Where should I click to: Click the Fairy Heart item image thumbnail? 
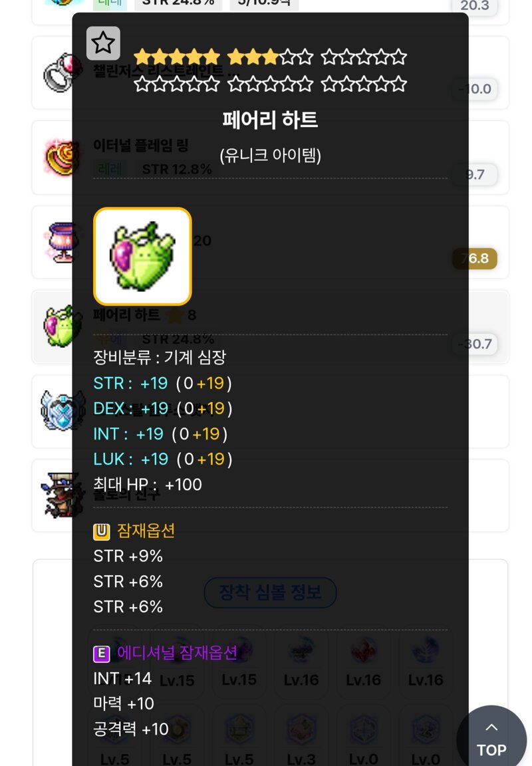(143, 257)
